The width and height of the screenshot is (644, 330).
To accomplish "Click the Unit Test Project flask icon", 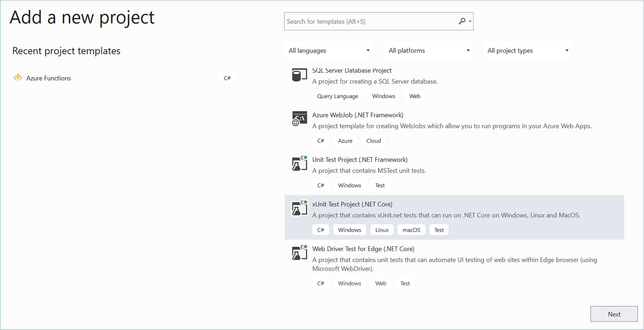I will click(x=299, y=163).
